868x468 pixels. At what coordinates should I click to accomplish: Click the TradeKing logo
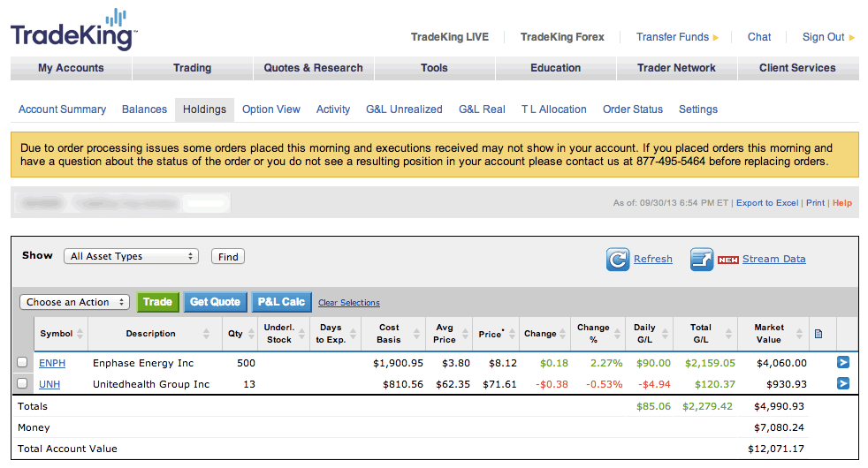(73, 30)
